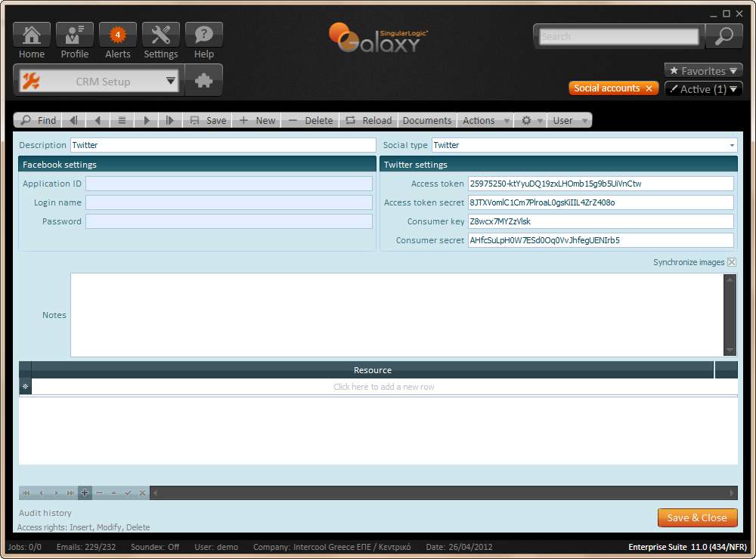
Task: Cancel grid edit with X button
Action: pos(142,493)
